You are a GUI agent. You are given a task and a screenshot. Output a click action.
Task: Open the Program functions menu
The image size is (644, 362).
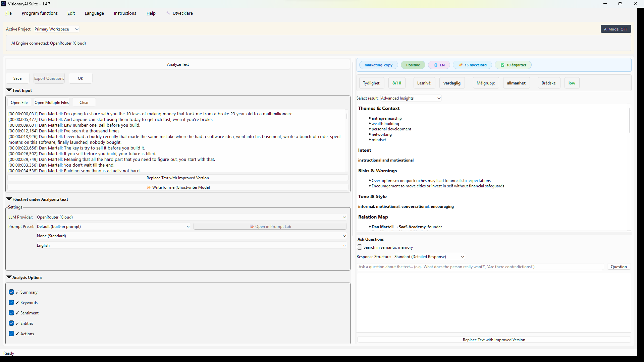coord(40,13)
